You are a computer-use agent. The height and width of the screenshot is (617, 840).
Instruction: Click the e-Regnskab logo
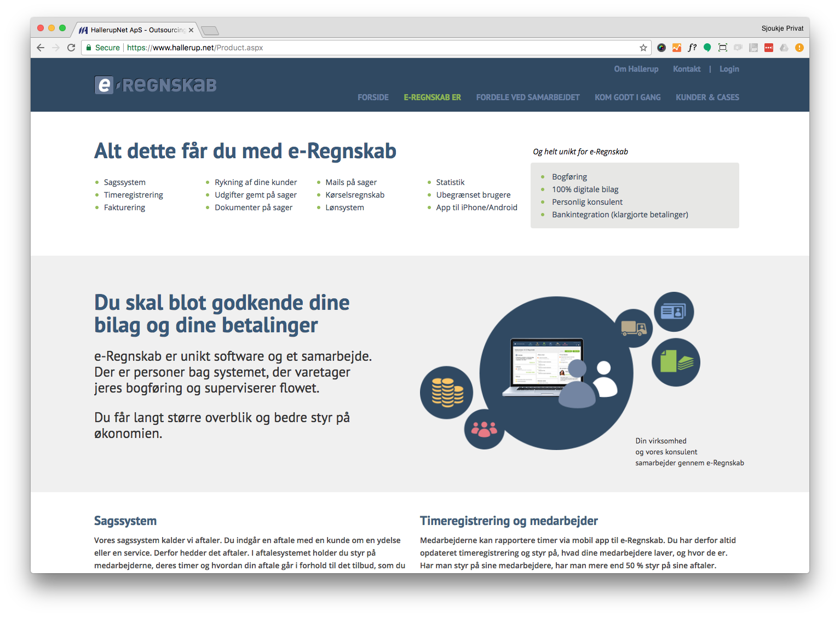[156, 85]
